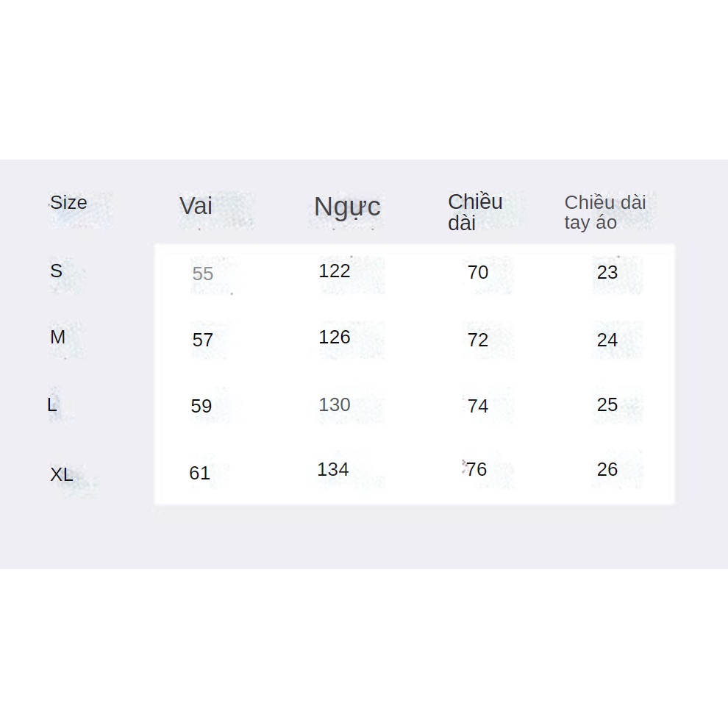The height and width of the screenshot is (728, 728).
Task: Click the Size column header
Action: tap(68, 203)
